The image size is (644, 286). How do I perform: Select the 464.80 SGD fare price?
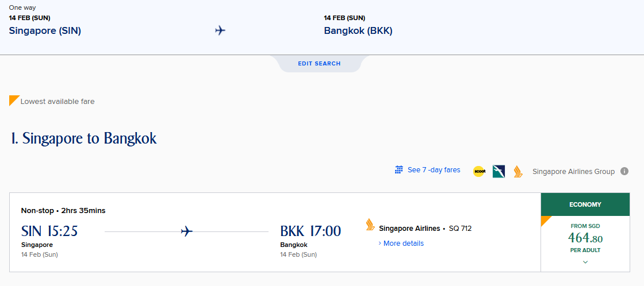click(x=585, y=238)
